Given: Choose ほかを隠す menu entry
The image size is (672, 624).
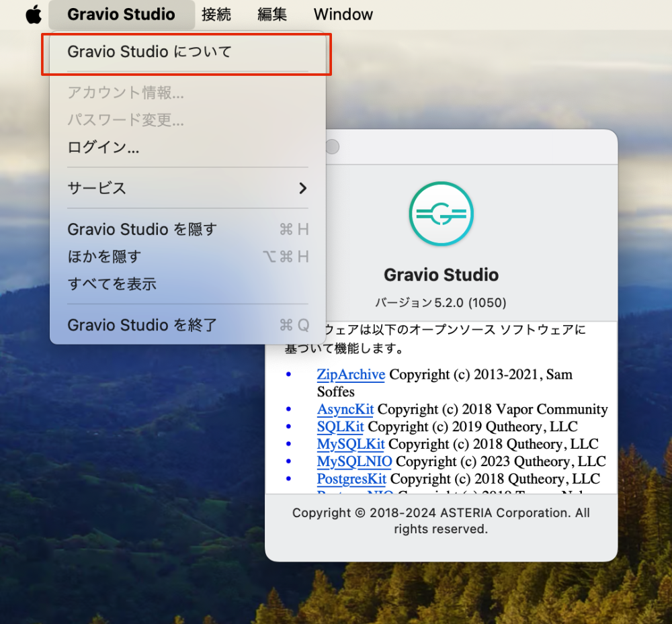Looking at the screenshot, I should (187, 257).
